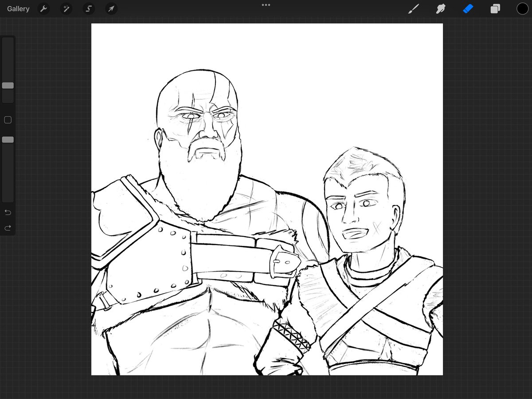The height and width of the screenshot is (399, 532).
Task: Open the Gallery view
Action: (x=18, y=9)
